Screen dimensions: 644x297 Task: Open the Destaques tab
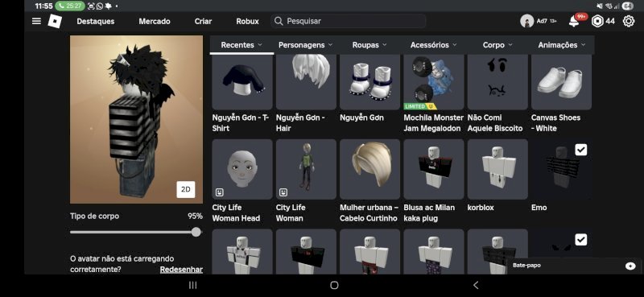click(96, 22)
